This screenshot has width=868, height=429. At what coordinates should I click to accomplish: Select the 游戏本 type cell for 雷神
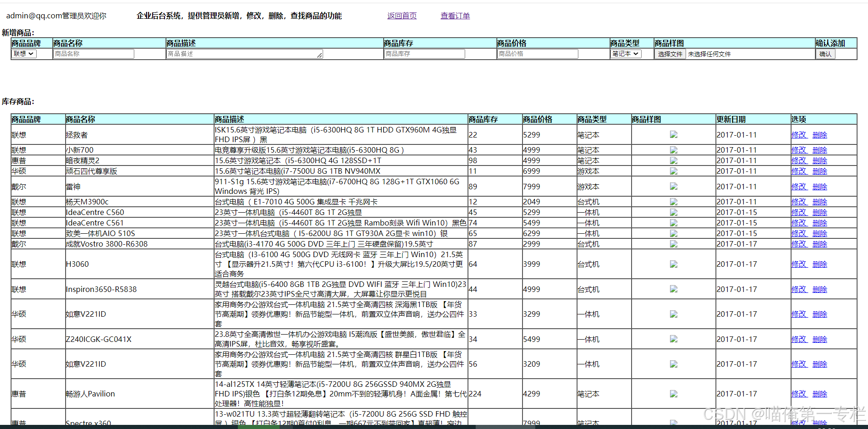[588, 187]
